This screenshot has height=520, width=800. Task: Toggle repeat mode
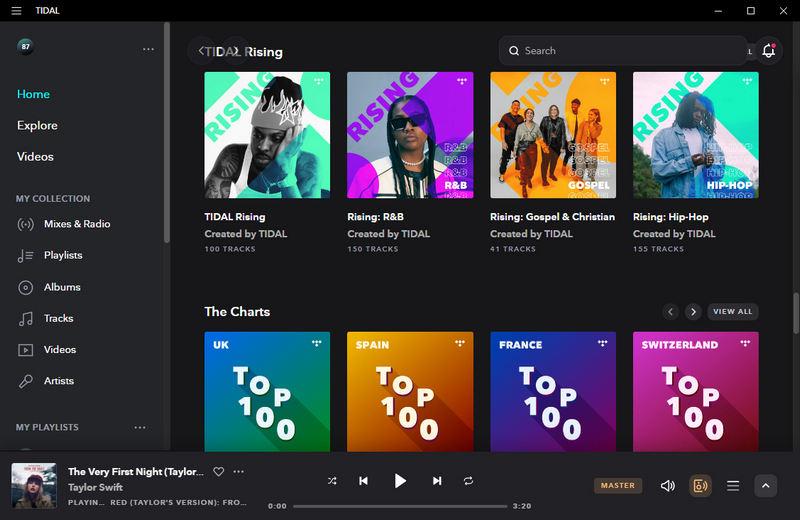tap(468, 481)
